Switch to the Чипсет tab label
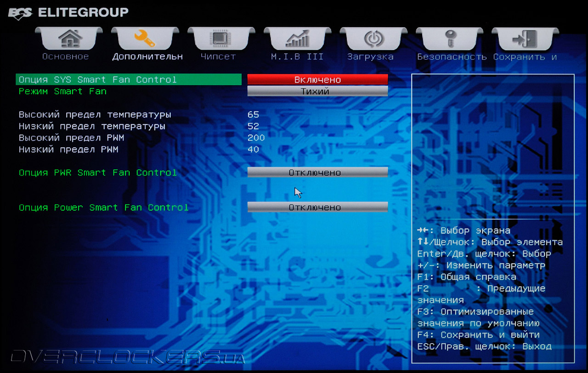Image resolution: width=588 pixels, height=373 pixels. (218, 57)
